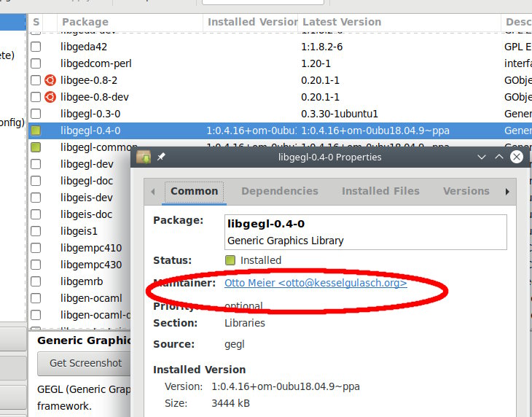
Task: Select the libgedcom-perl package name
Action: coord(96,63)
